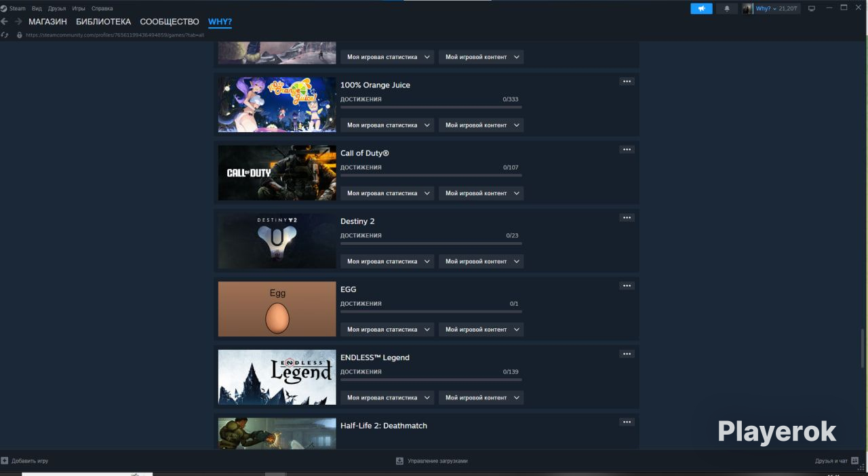Expand Destiny 2 game content dropdown

click(481, 261)
